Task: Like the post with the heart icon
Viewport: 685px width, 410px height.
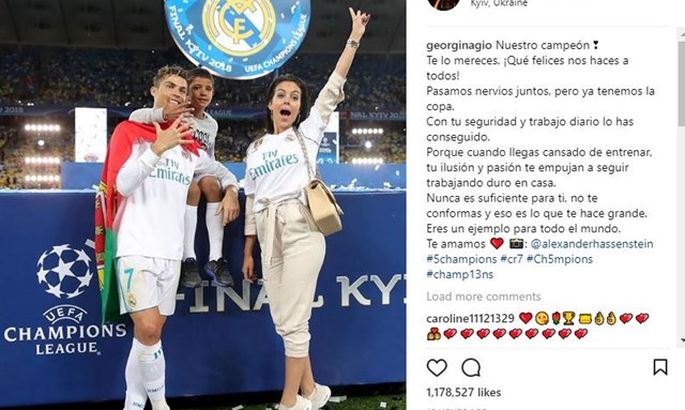Action: point(436,368)
